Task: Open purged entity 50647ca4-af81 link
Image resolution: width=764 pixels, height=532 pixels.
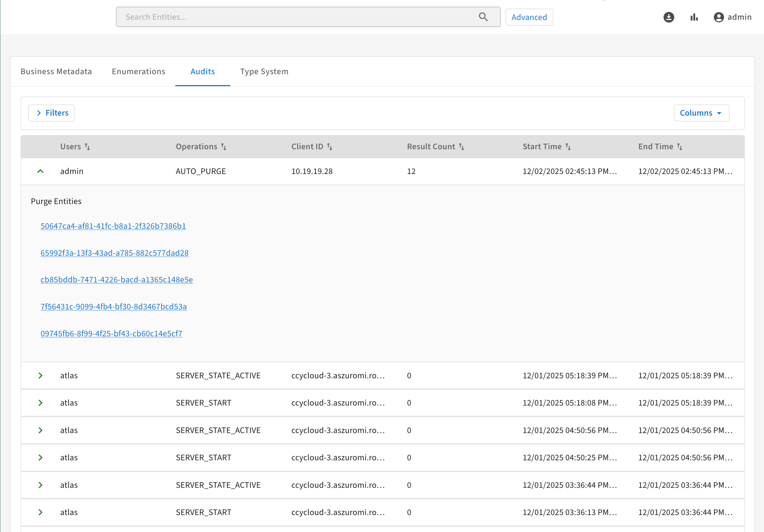Action: (x=113, y=226)
